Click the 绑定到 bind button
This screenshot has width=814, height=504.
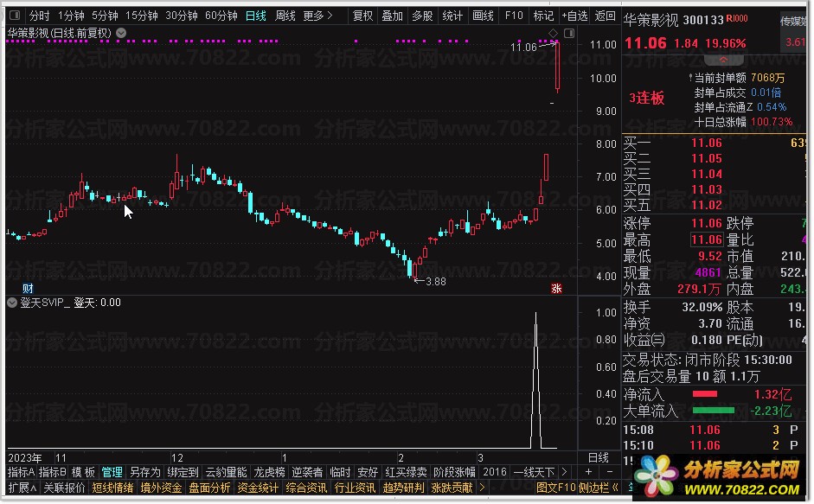[183, 472]
